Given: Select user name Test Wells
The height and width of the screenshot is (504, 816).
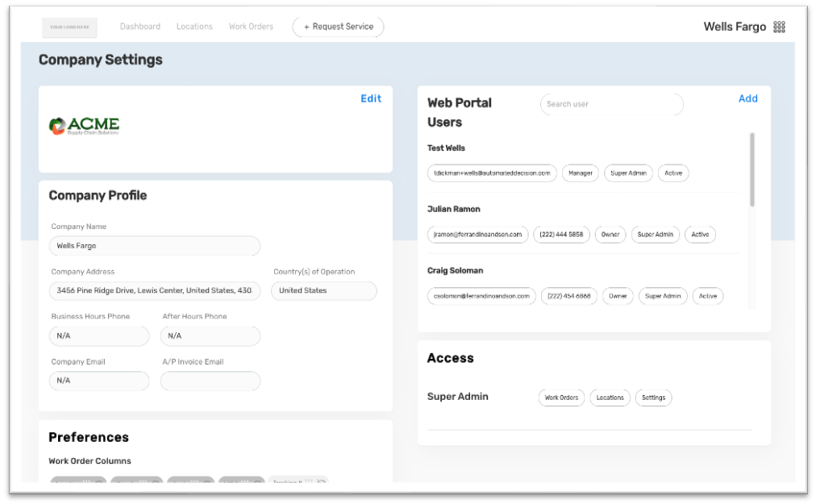Looking at the screenshot, I should [446, 148].
